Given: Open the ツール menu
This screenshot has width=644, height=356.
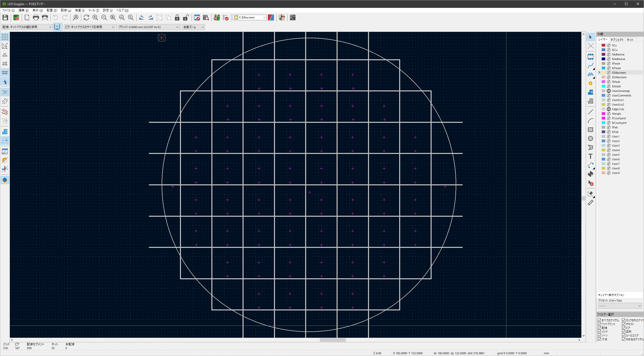Looking at the screenshot, I should pos(94,10).
